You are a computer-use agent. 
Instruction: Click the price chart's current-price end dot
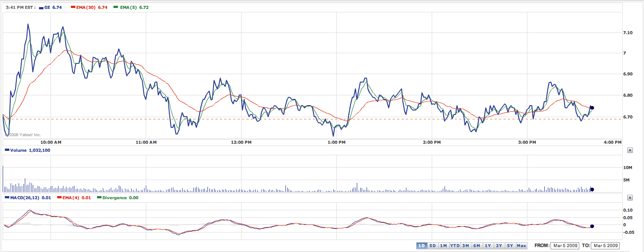tap(592, 108)
